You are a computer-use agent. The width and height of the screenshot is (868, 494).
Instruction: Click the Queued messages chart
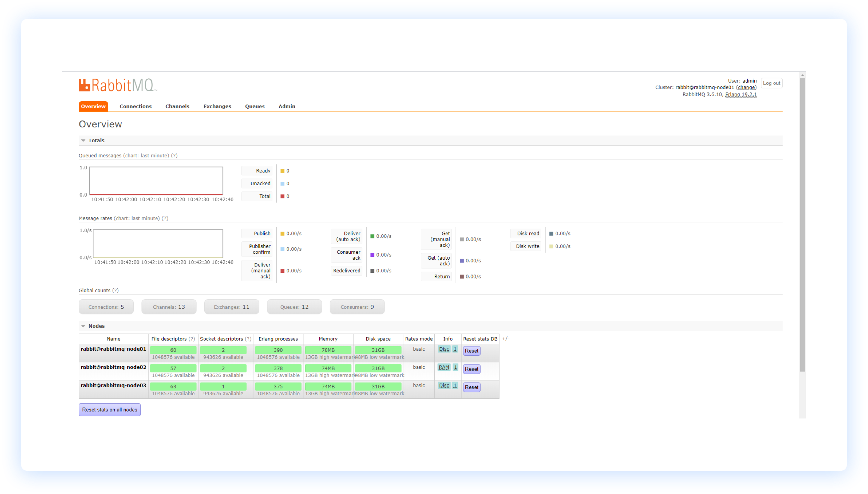click(x=156, y=181)
